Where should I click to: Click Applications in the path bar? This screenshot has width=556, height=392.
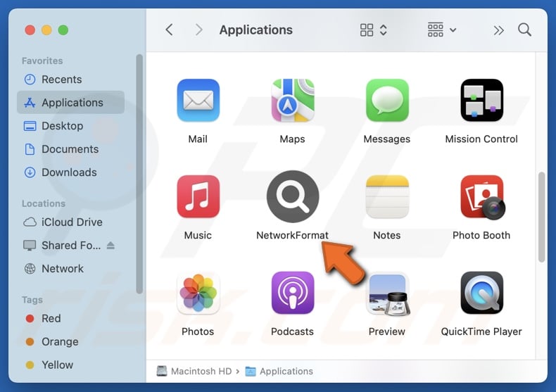pyautogui.click(x=279, y=371)
